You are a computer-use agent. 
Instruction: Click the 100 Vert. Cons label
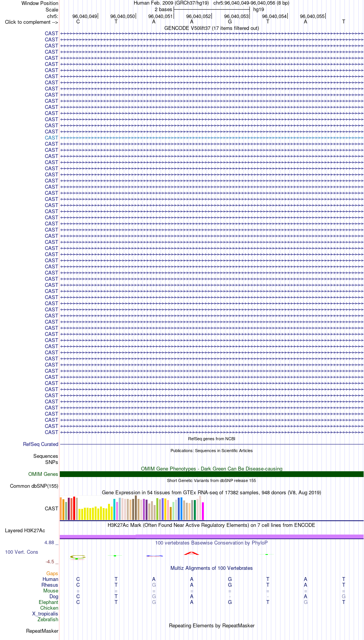(x=21, y=552)
